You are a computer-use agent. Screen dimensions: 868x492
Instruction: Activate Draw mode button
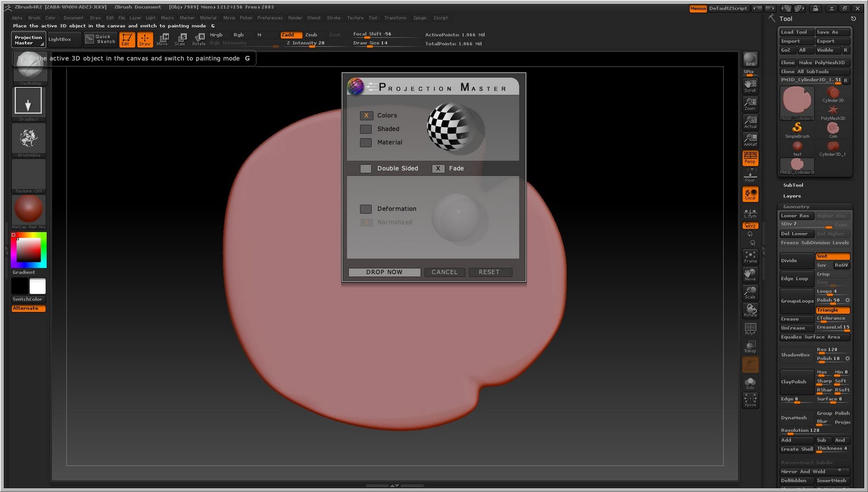[145, 40]
